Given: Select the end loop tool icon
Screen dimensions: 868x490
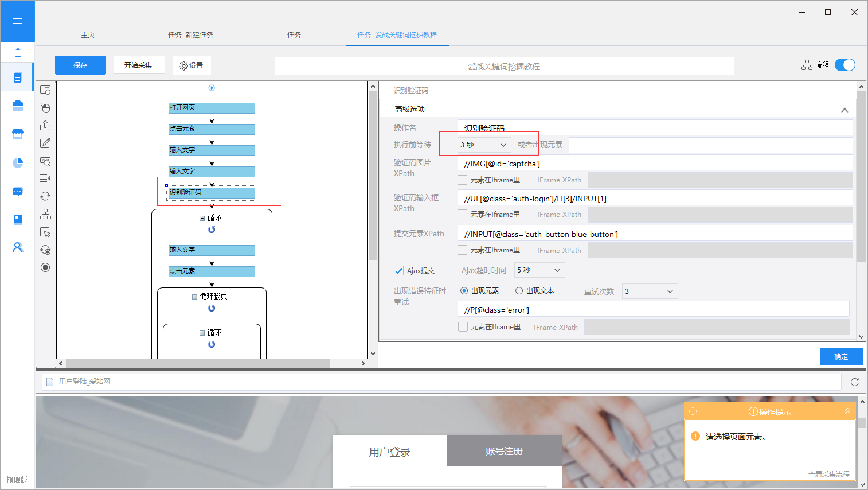Looking at the screenshot, I should click(45, 250).
